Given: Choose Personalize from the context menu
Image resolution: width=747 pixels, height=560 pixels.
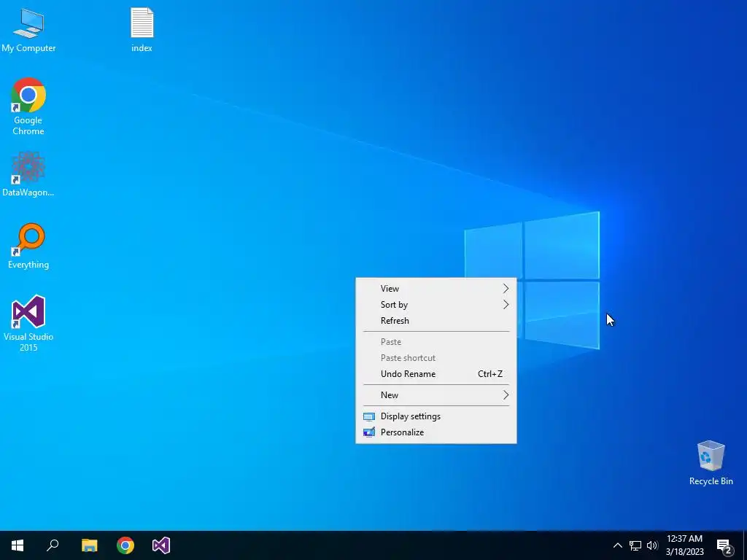Looking at the screenshot, I should (436, 432).
